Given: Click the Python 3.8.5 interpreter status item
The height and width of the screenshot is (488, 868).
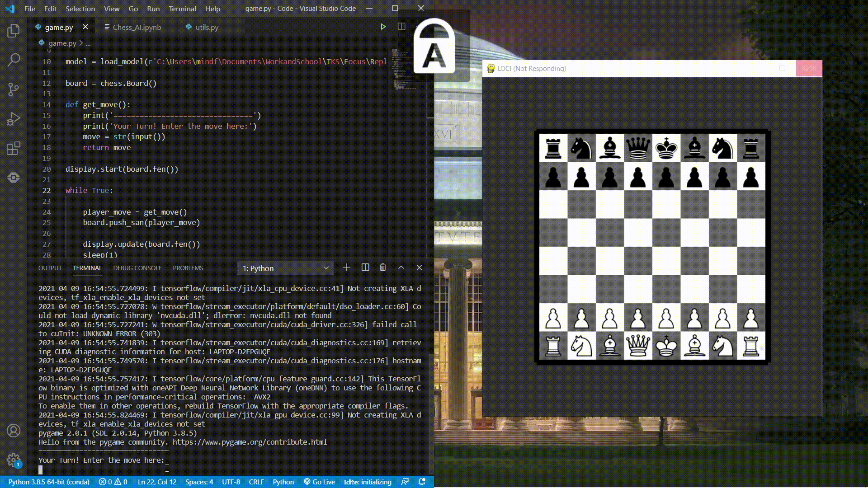Looking at the screenshot, I should point(49,482).
